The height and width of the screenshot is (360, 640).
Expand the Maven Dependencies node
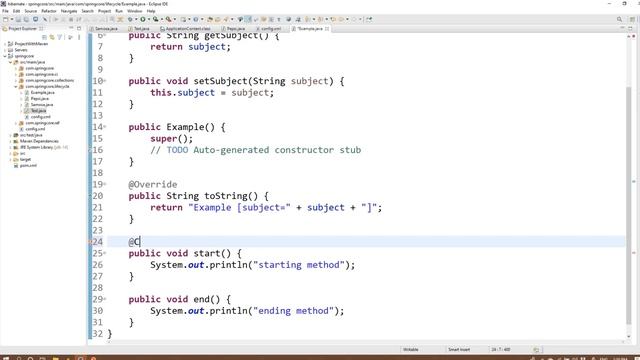[x=10, y=141]
